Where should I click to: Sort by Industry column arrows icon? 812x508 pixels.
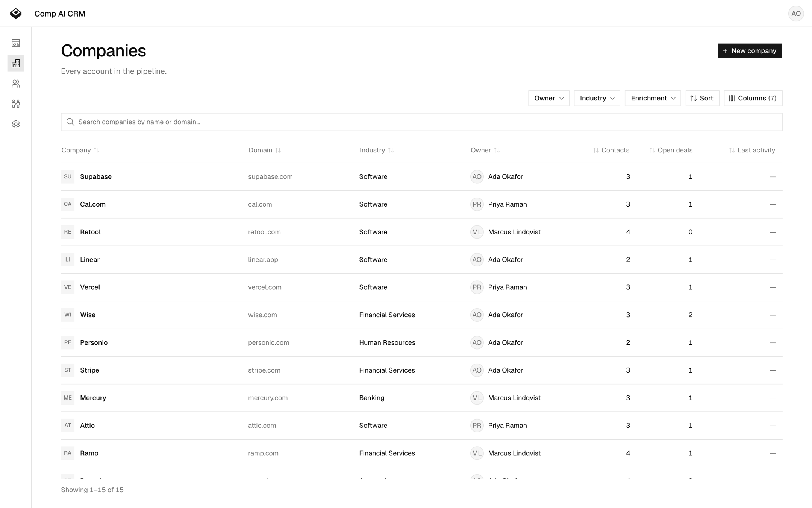(391, 150)
